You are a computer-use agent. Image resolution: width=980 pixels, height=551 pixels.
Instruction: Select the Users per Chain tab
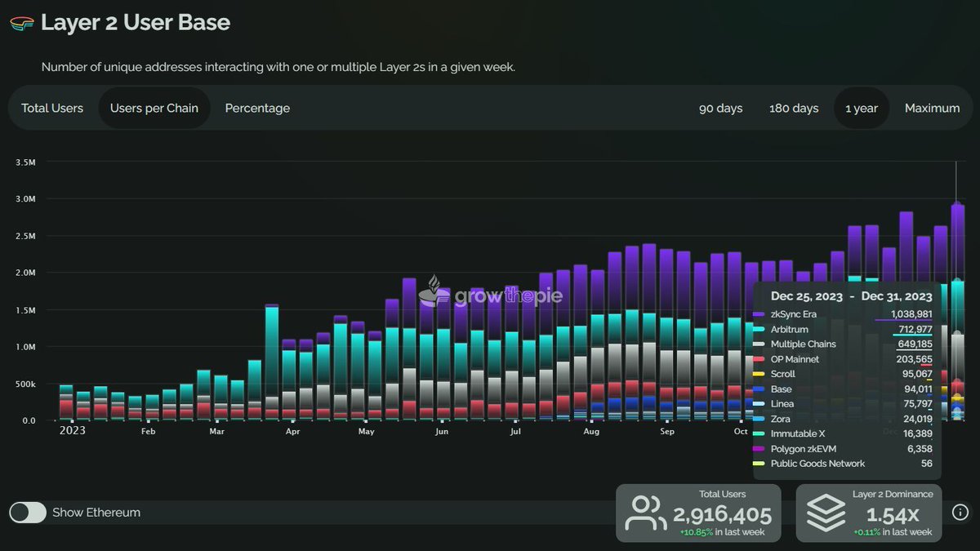154,108
